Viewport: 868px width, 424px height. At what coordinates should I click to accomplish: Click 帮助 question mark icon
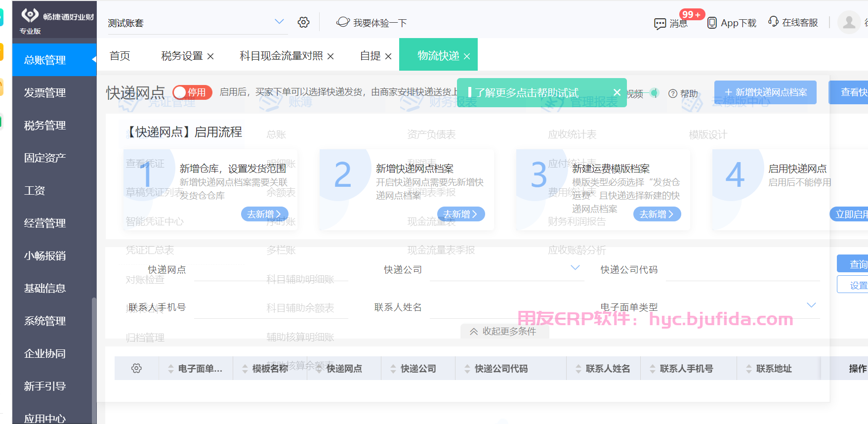(x=672, y=93)
